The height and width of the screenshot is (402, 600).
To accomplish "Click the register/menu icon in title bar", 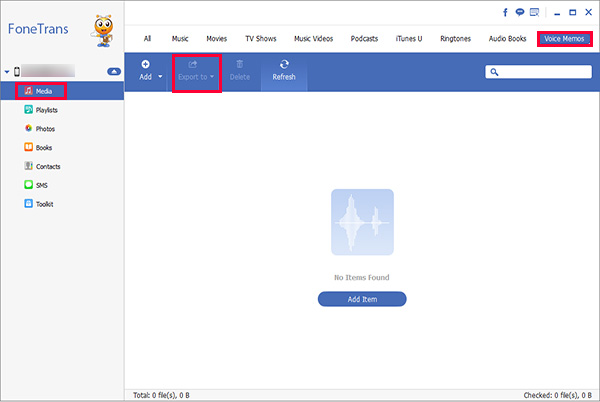I will coord(534,13).
